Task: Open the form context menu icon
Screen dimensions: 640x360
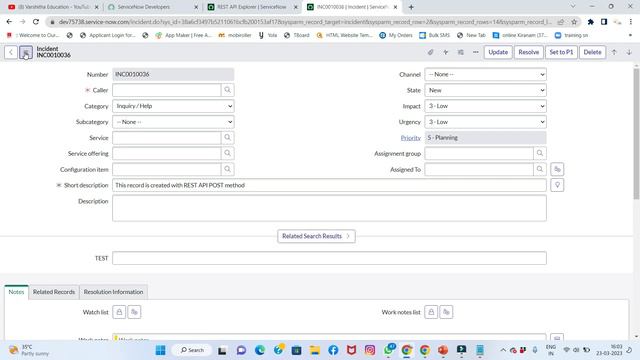Action: click(26, 52)
